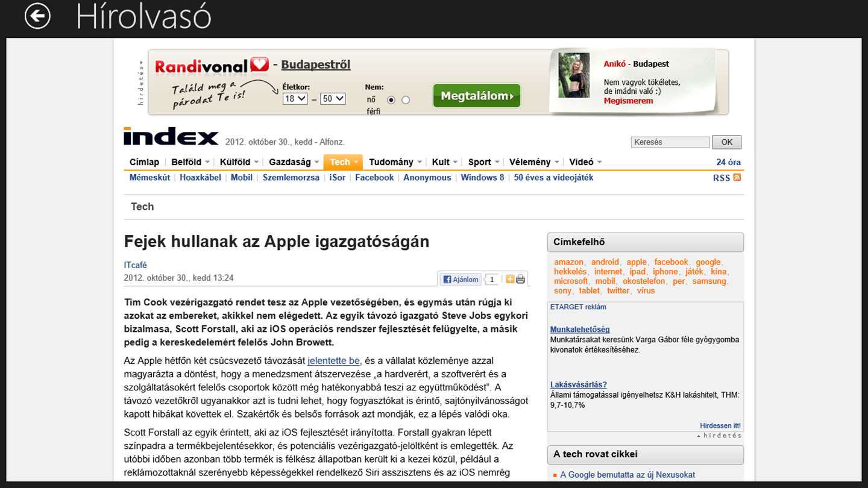Viewport: 868px width, 488px height.
Task: Expand the arrow beside Gazdaság
Action: (x=317, y=162)
